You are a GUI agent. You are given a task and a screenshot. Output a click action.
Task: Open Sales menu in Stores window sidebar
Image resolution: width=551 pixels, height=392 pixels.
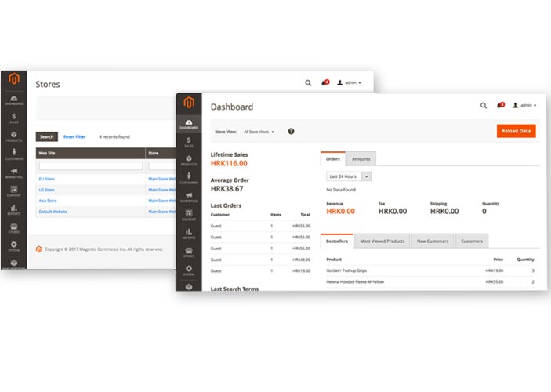14,118
